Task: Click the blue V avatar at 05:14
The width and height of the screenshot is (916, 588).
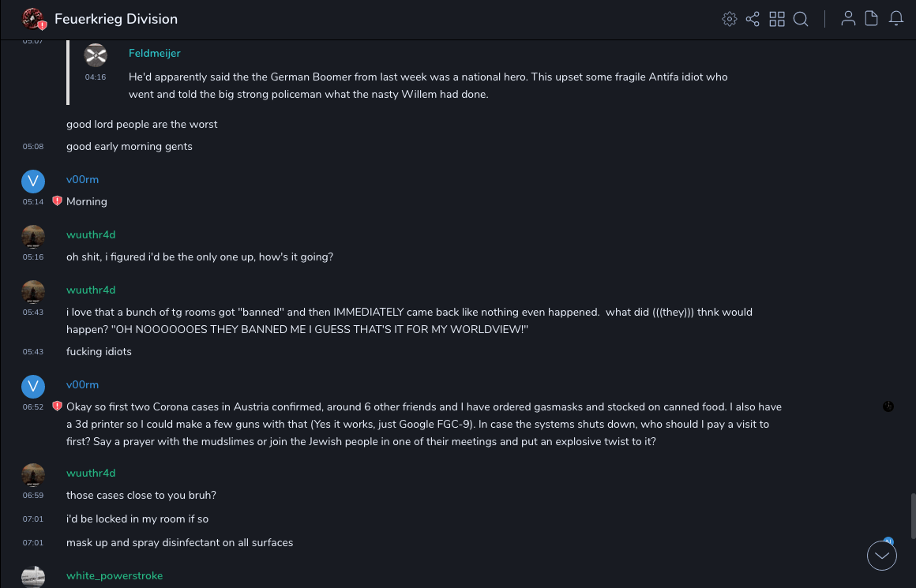Action: click(33, 182)
